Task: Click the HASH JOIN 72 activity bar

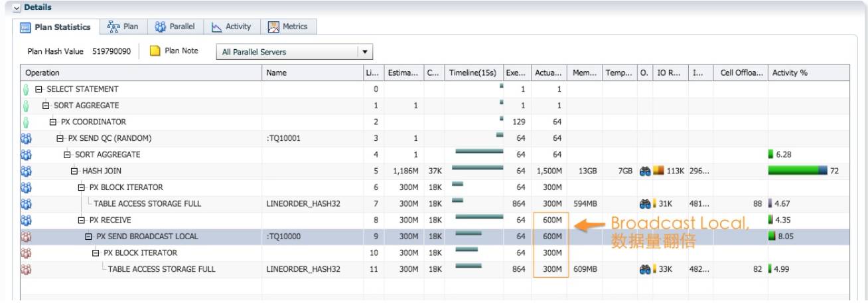Action: click(x=798, y=171)
